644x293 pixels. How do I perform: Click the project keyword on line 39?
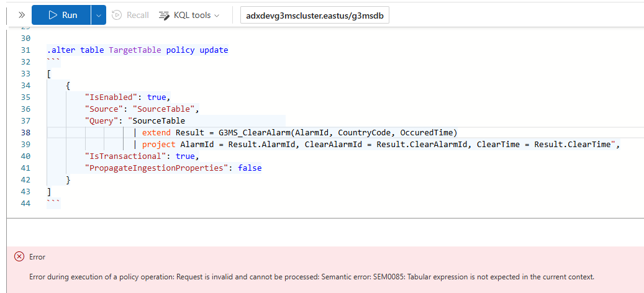158,145
